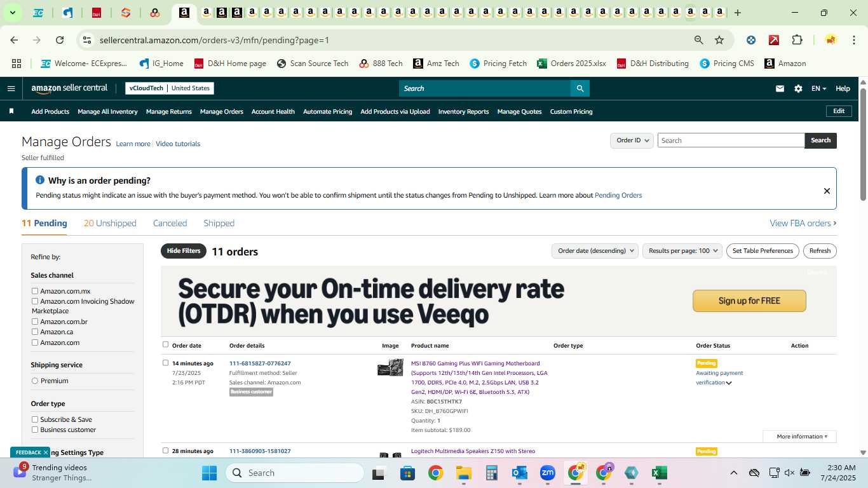This screenshot has width=868, height=488.
Task: Open the Seller Central hamburger menu
Action: click(x=11, y=88)
